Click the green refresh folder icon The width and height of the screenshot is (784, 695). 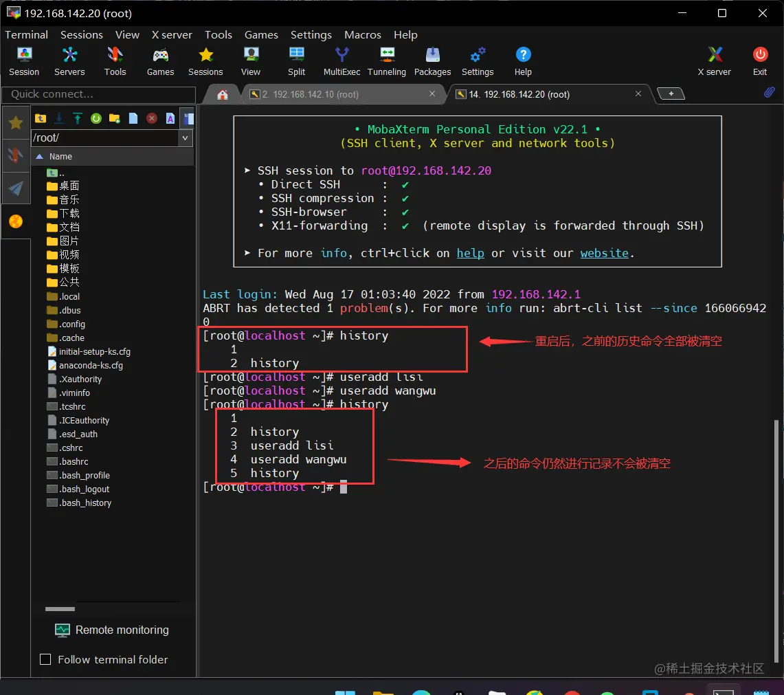tap(96, 118)
